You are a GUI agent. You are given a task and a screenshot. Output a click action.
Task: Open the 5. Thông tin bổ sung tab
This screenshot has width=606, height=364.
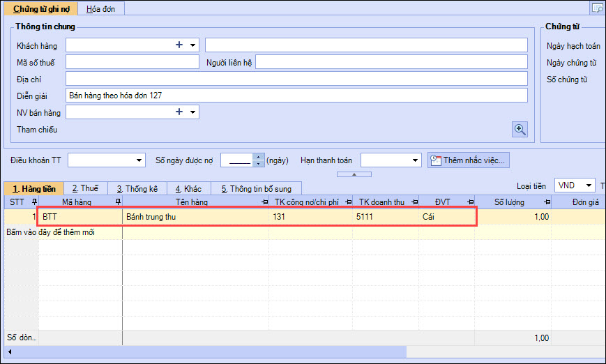(x=257, y=188)
